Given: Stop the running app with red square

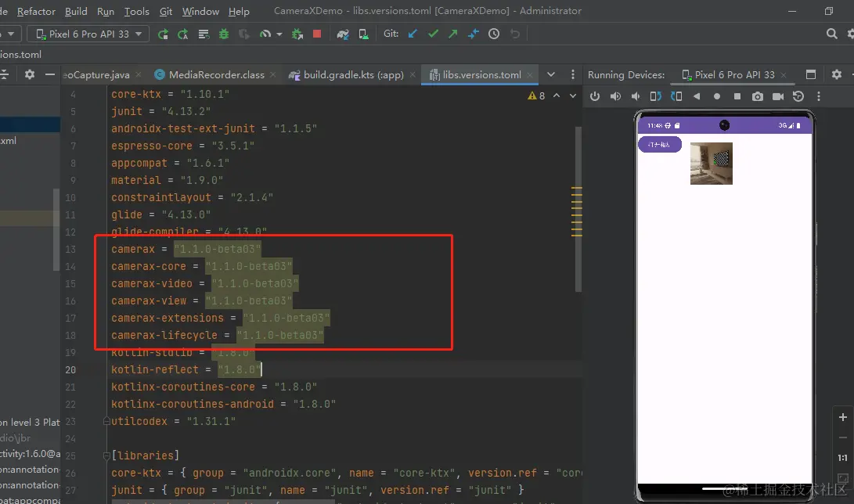Looking at the screenshot, I should pos(317,34).
